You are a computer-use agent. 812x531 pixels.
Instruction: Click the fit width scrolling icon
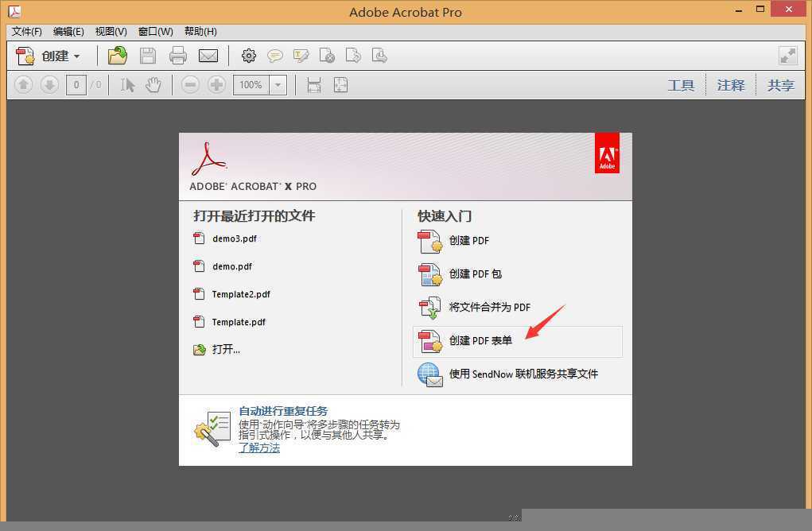click(x=314, y=85)
